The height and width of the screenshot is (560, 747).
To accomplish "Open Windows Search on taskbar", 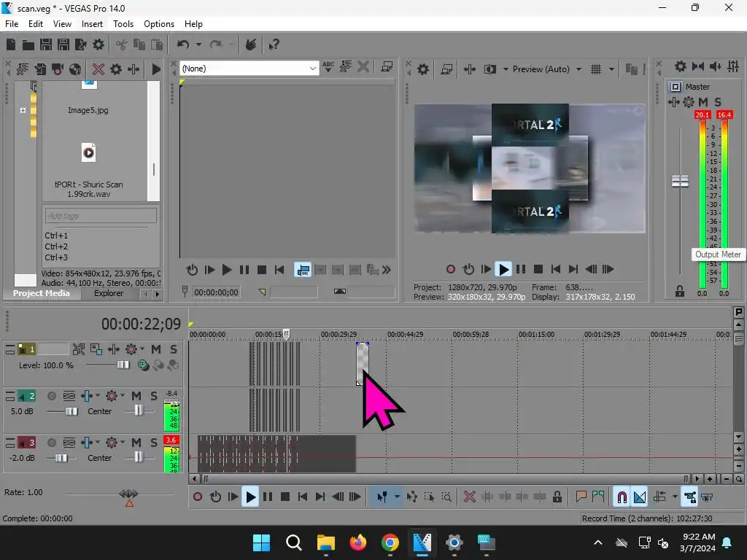I will [293, 542].
